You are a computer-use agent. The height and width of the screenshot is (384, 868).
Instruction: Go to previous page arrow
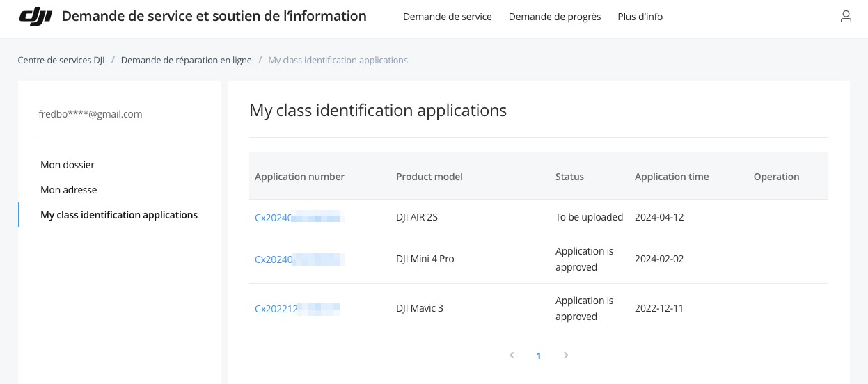point(512,355)
